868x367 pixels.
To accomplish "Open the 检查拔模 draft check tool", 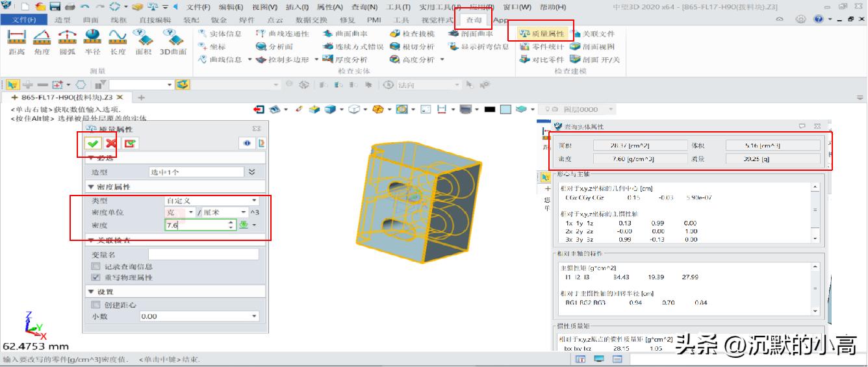I will click(413, 34).
